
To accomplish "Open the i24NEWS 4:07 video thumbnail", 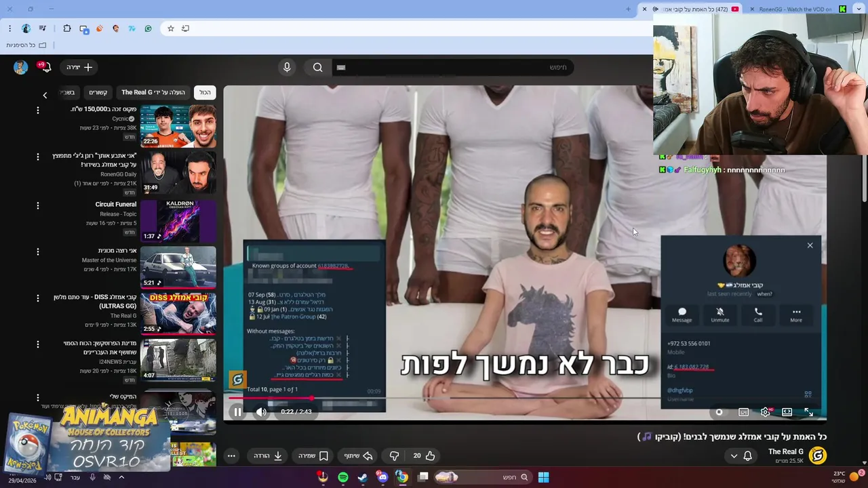I will click(x=178, y=359).
